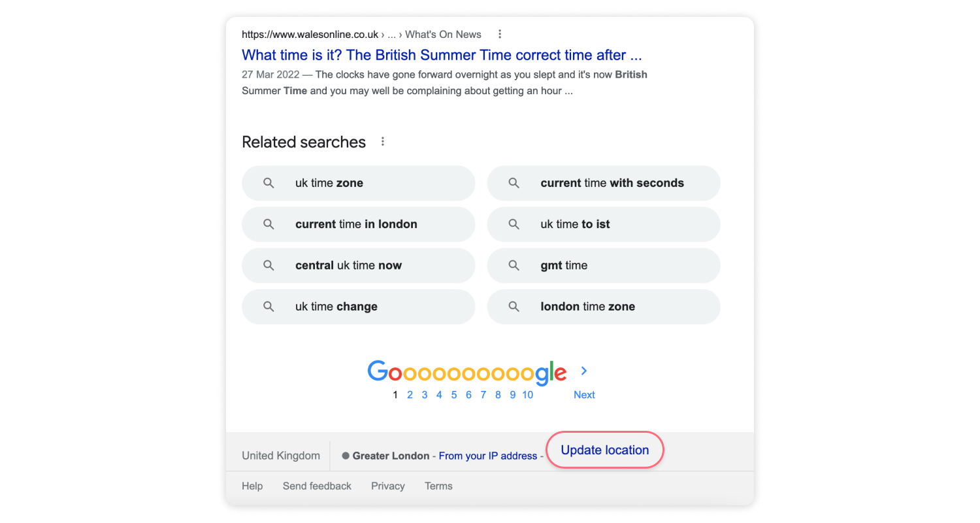Click the Update location button

[x=604, y=450]
